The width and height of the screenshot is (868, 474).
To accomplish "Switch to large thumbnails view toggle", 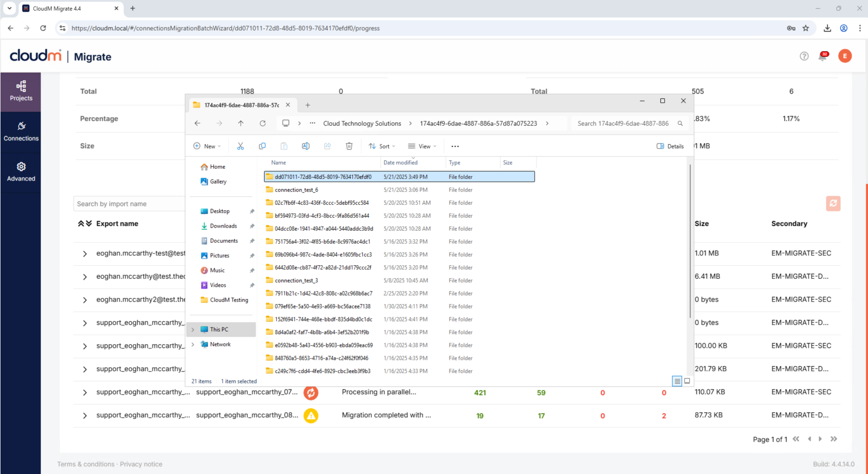I will click(687, 381).
